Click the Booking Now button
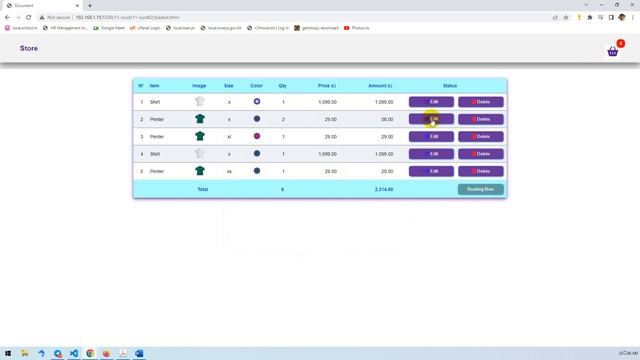Image resolution: width=640 pixels, height=360 pixels. coord(480,189)
